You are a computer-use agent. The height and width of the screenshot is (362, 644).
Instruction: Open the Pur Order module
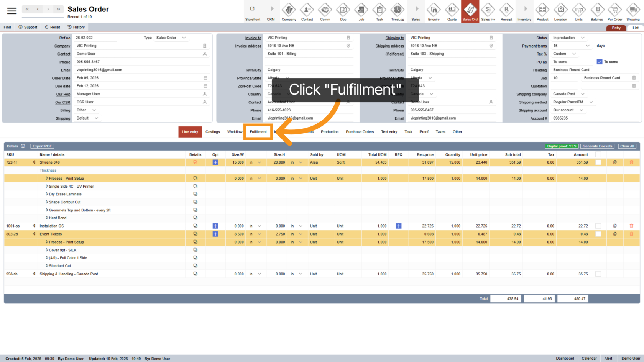[x=615, y=11]
